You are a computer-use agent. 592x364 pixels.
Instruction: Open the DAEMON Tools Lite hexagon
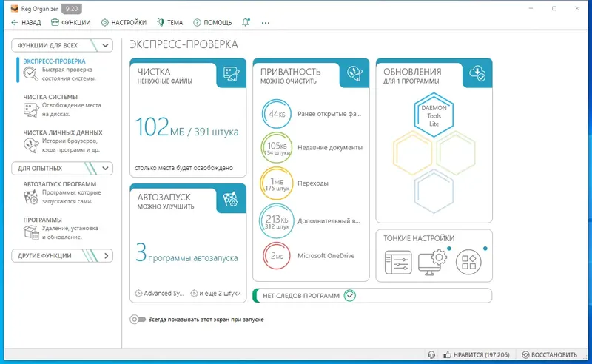point(434,115)
